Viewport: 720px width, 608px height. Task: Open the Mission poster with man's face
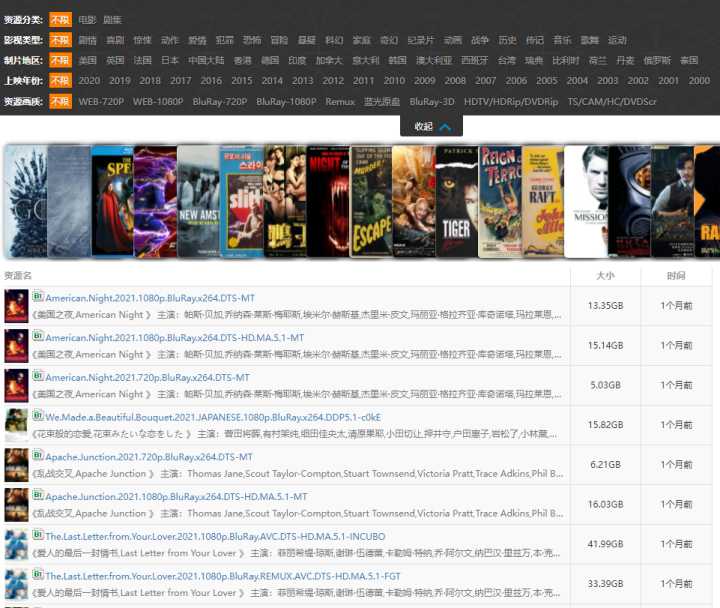click(586, 201)
